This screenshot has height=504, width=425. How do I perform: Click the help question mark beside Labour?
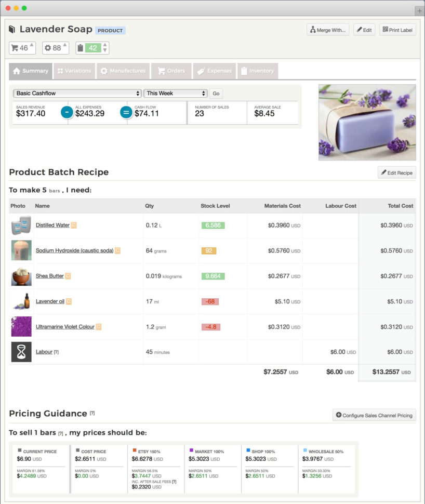tap(57, 352)
